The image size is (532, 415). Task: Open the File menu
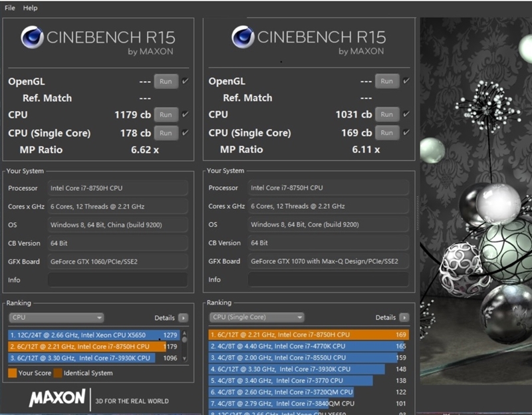(x=10, y=8)
